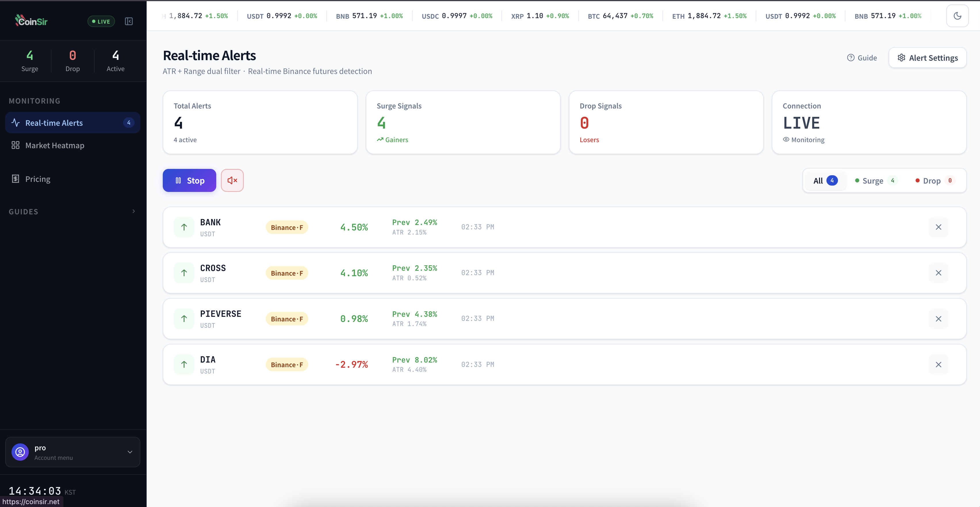Mute alert sound speaker icon

pos(232,180)
